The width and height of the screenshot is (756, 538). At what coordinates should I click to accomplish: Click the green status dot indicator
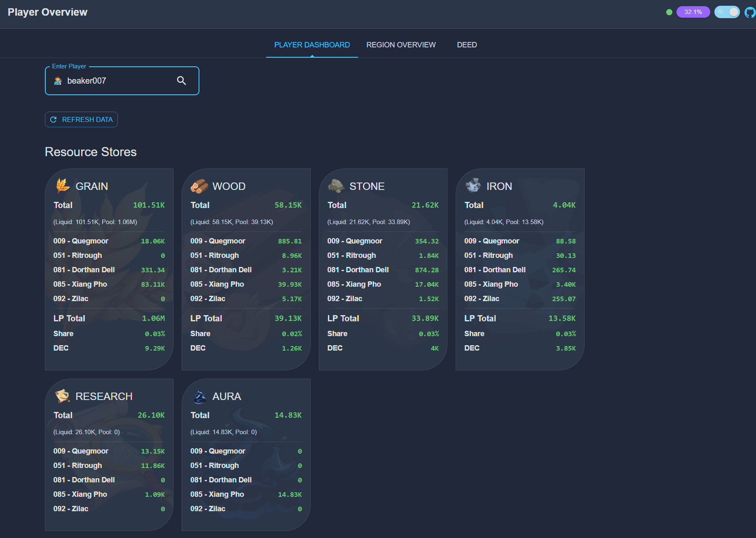(x=669, y=12)
